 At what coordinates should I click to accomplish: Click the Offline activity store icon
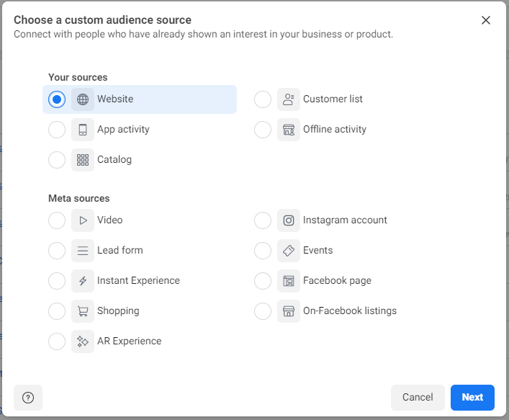[x=289, y=130]
